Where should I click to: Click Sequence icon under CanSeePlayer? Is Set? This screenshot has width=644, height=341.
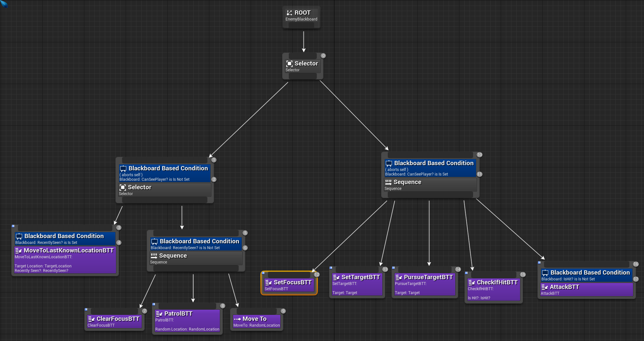388,182
